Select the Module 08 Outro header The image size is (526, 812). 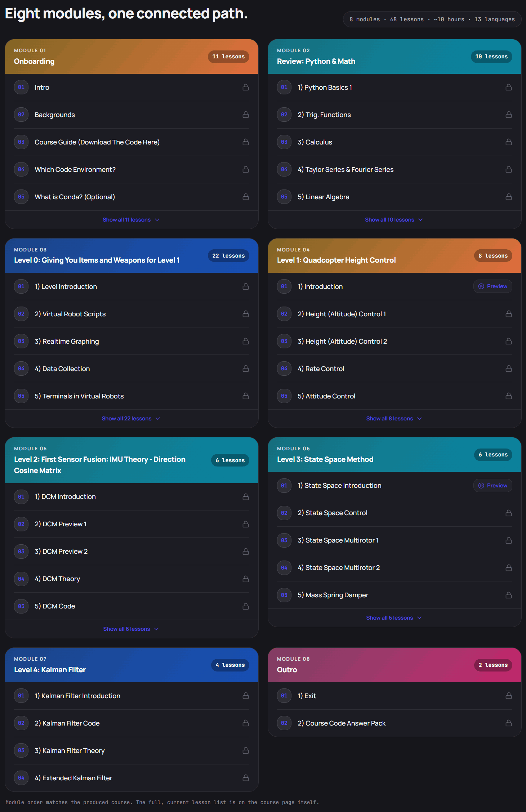coord(394,665)
